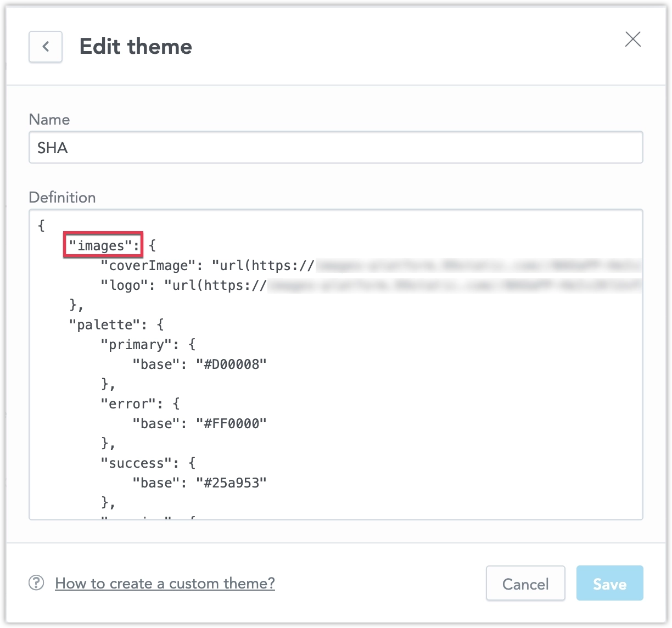Click the "#25a953" success color value
This screenshot has height=628, width=672.
(x=232, y=483)
